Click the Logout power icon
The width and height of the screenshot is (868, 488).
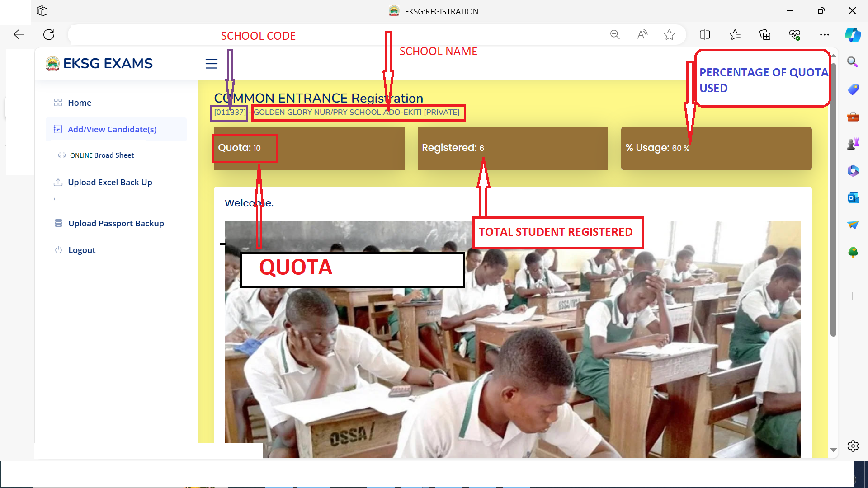pyautogui.click(x=58, y=250)
